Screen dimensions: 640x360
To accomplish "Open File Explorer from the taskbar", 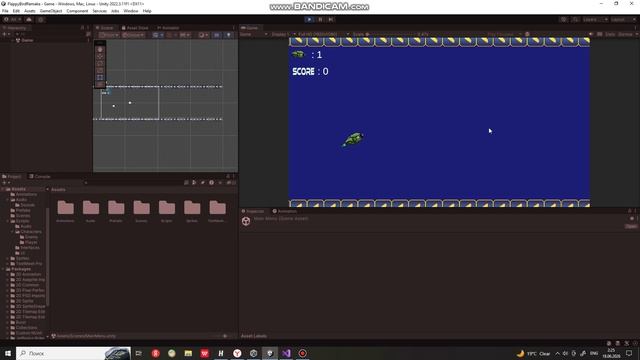I will (188, 353).
